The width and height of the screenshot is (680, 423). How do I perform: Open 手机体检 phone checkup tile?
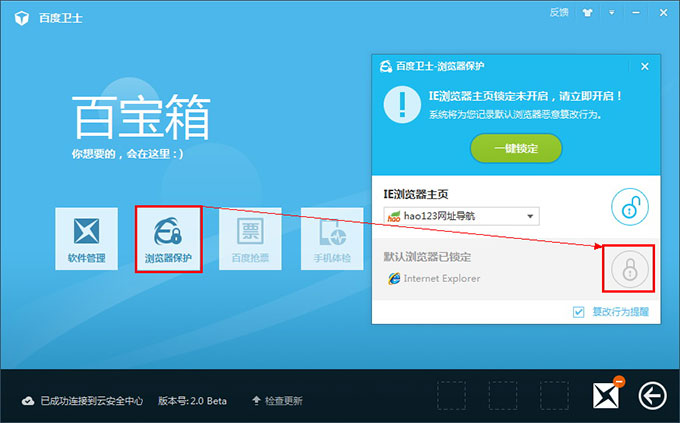pos(334,240)
